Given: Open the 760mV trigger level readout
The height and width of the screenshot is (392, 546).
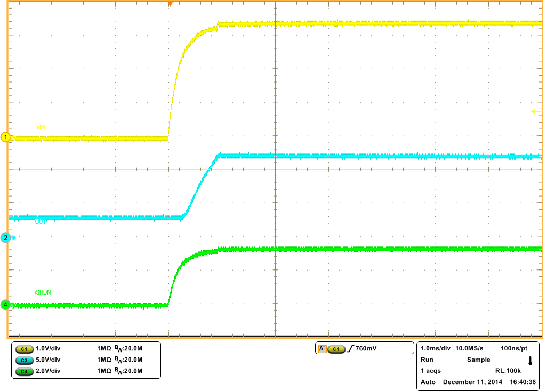Looking at the screenshot, I should (x=365, y=348).
